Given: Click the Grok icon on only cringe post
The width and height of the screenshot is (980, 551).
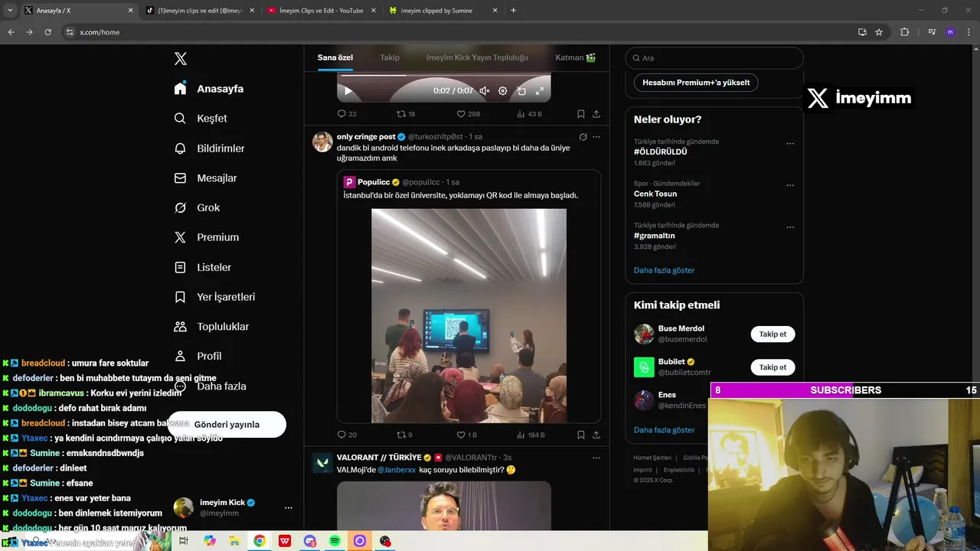Looking at the screenshot, I should pyautogui.click(x=583, y=137).
